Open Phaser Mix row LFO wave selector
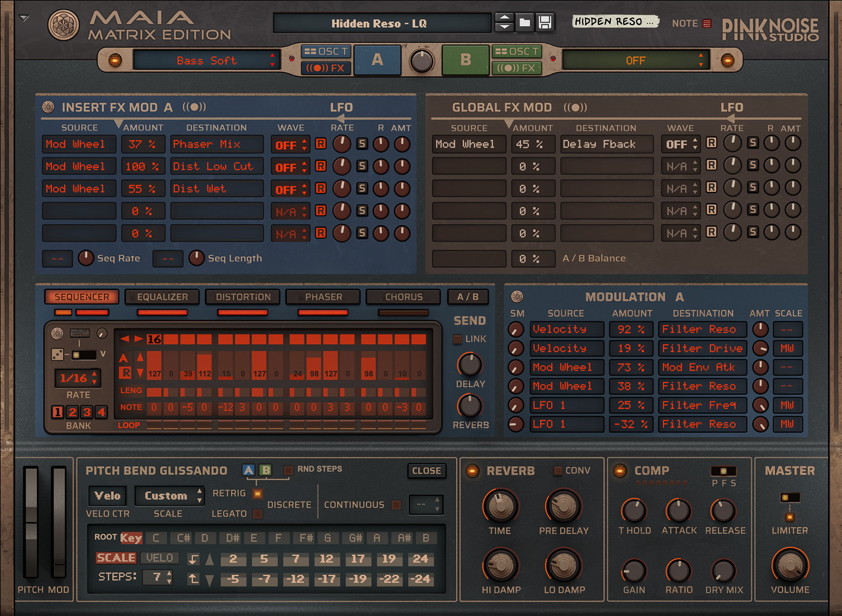 [x=290, y=145]
